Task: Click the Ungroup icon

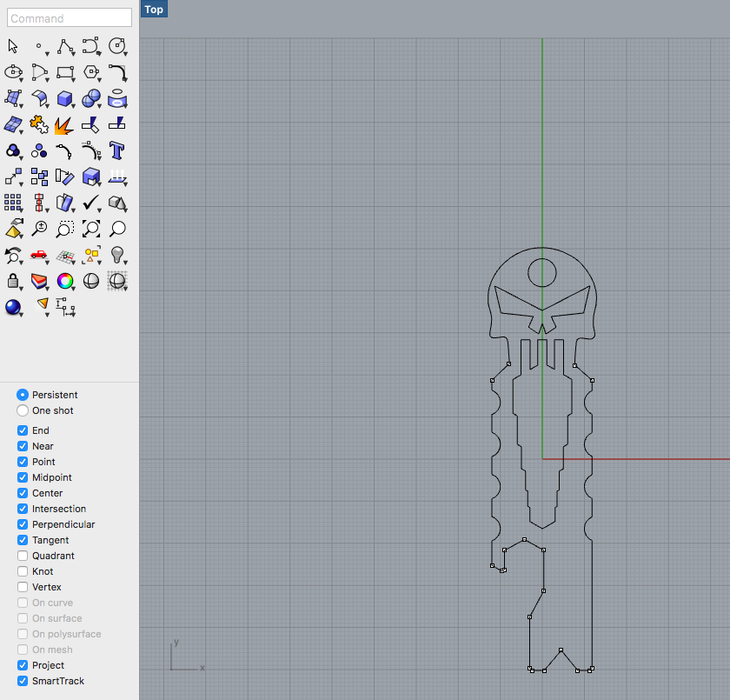Action: (x=39, y=150)
